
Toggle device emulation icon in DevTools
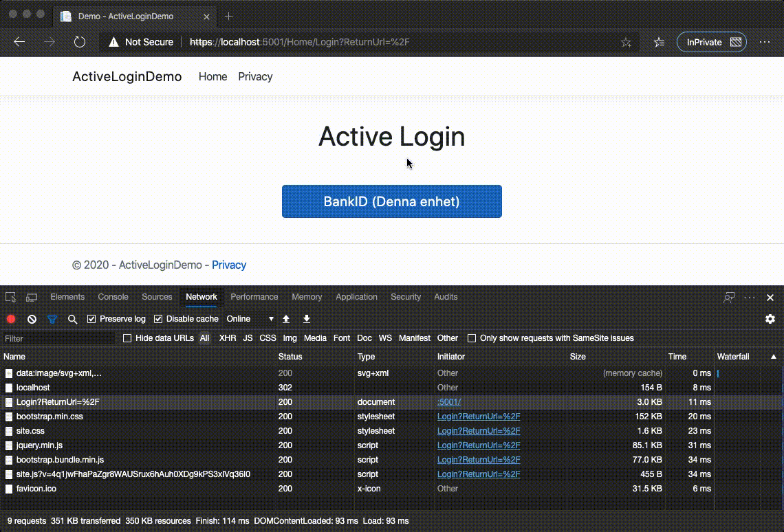tap(32, 297)
